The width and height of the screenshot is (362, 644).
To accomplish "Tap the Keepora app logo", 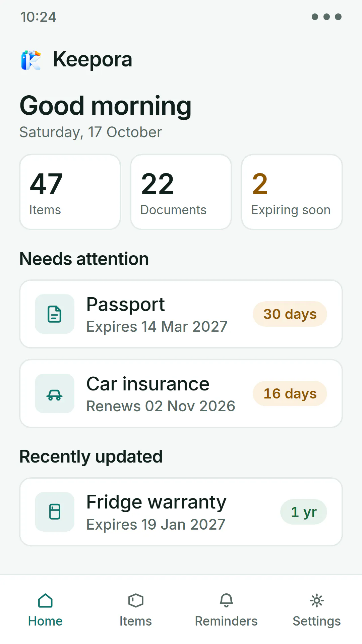I will coord(31,60).
